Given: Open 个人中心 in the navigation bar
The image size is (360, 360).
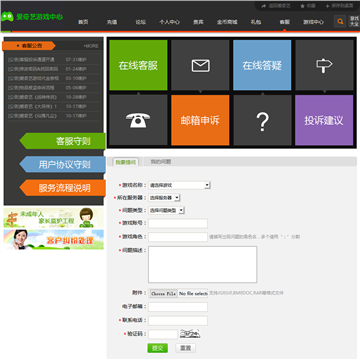Looking at the screenshot, I should click(x=169, y=22).
